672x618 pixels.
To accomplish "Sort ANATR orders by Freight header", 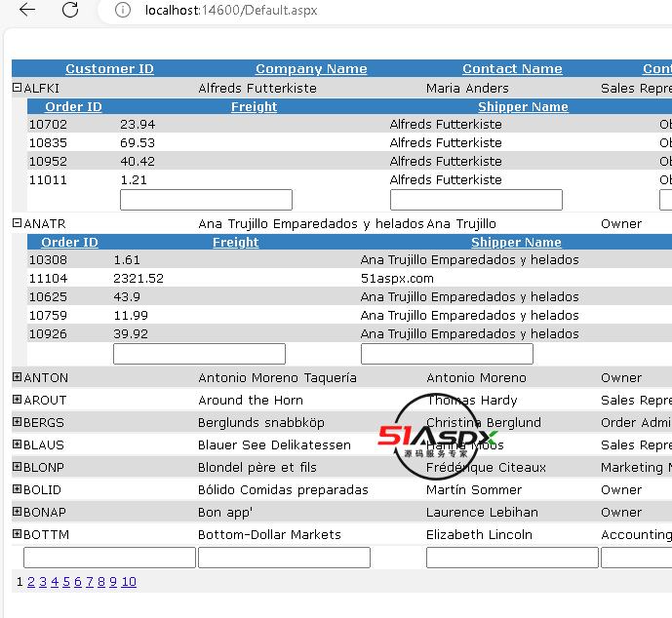I will (235, 243).
